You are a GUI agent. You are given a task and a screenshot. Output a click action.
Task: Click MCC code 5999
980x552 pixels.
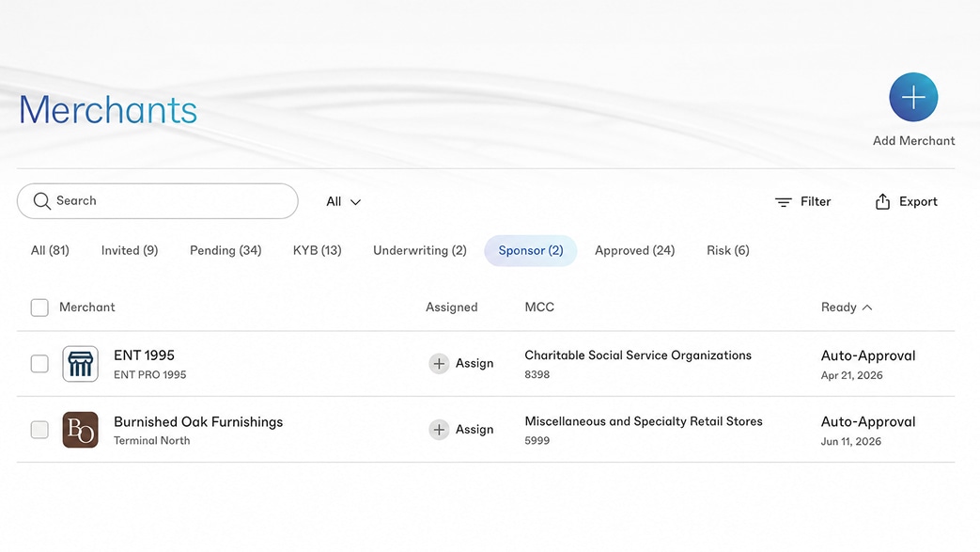point(537,441)
